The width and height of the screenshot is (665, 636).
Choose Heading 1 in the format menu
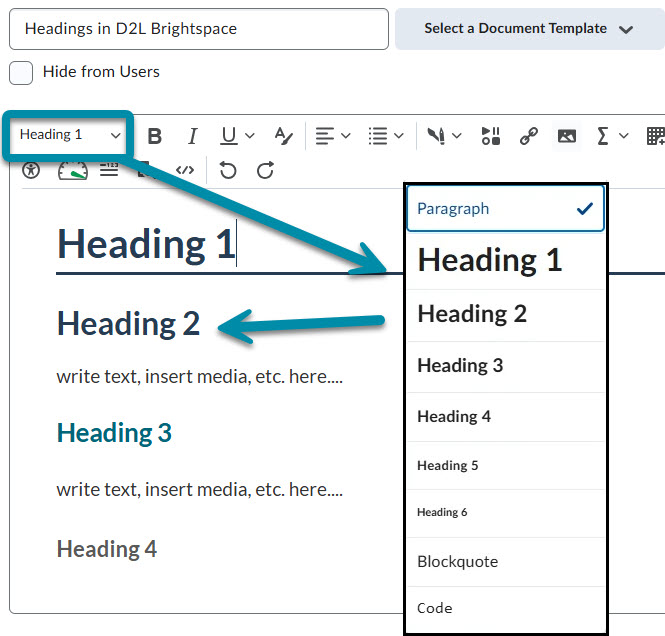pos(505,260)
